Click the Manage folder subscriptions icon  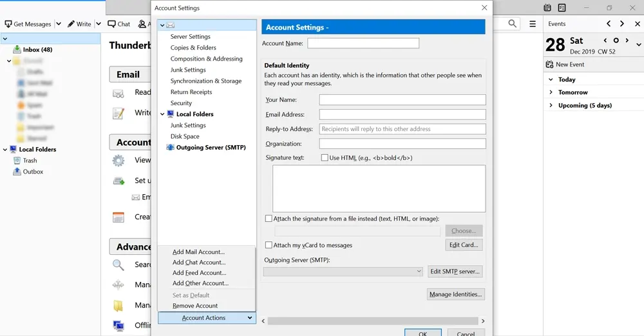(x=118, y=305)
